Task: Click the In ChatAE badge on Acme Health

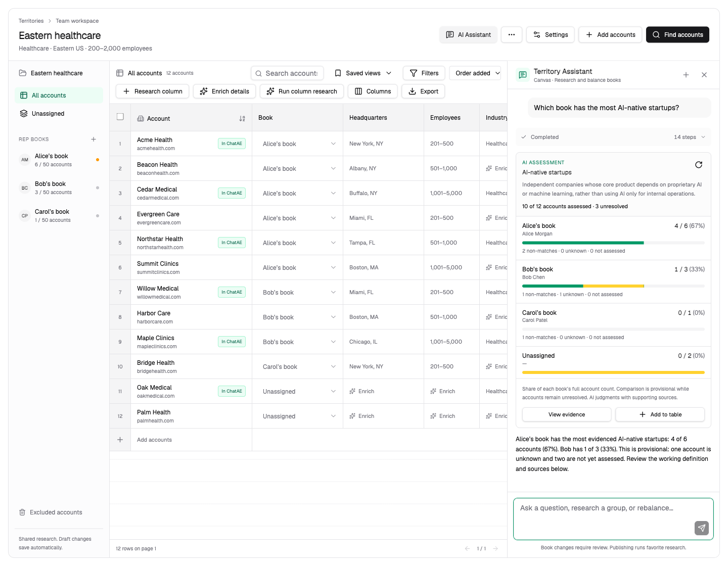Action: click(x=232, y=144)
